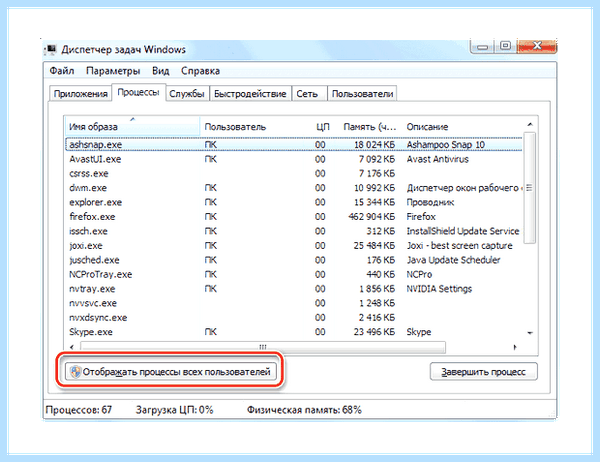The height and width of the screenshot is (462, 600).
Task: Click the horizontal scrollbar thumb
Action: [263, 347]
